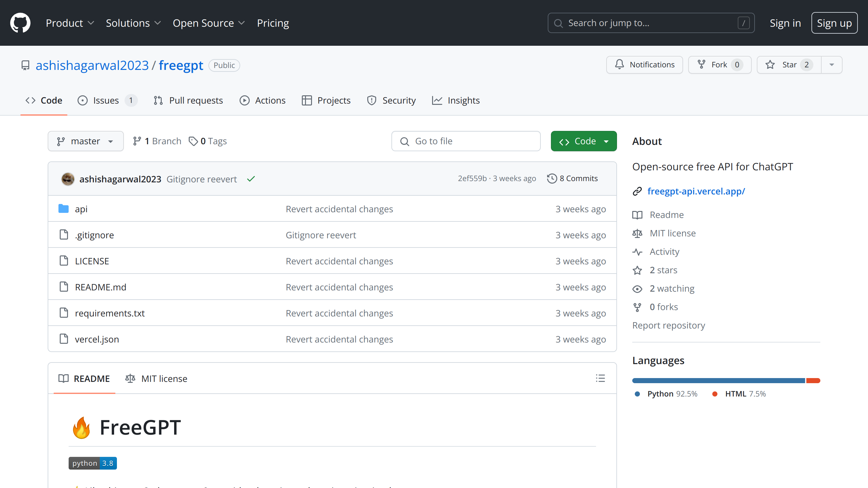This screenshot has height=488, width=868.
Task: Click the Notifications button
Action: tap(644, 65)
